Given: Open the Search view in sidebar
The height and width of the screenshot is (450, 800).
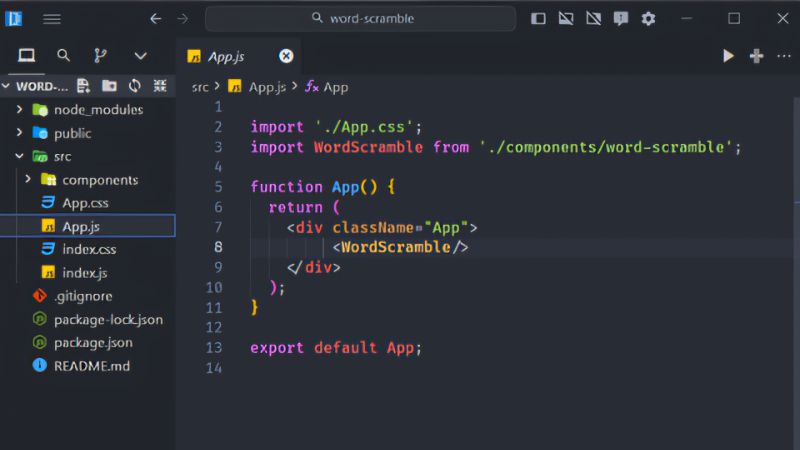Looking at the screenshot, I should [x=63, y=55].
